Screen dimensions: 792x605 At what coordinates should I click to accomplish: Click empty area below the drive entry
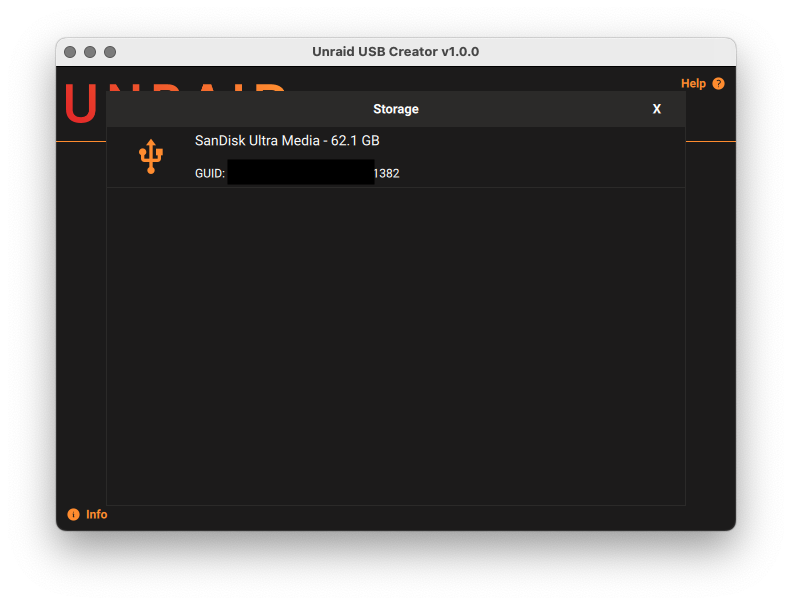pos(395,340)
